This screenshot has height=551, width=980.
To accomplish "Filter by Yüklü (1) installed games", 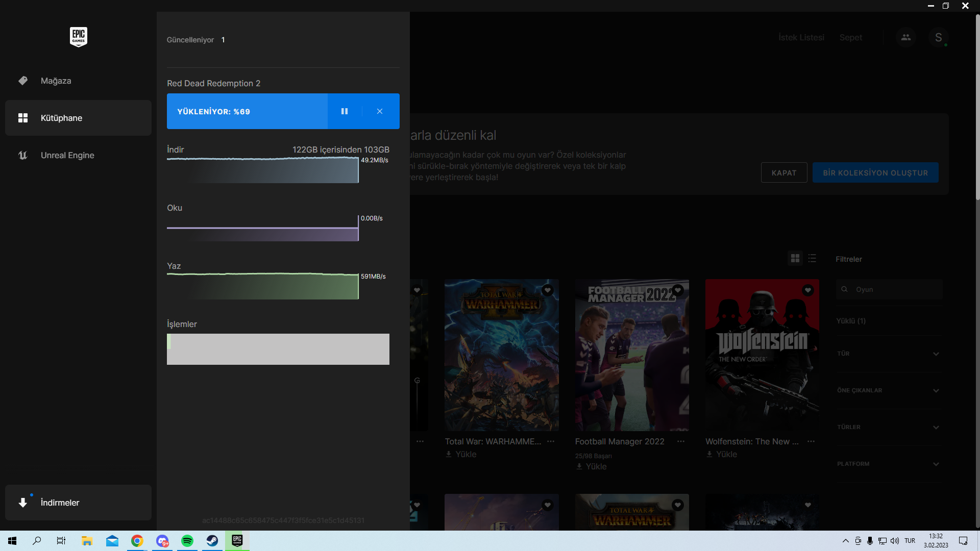I will (851, 321).
